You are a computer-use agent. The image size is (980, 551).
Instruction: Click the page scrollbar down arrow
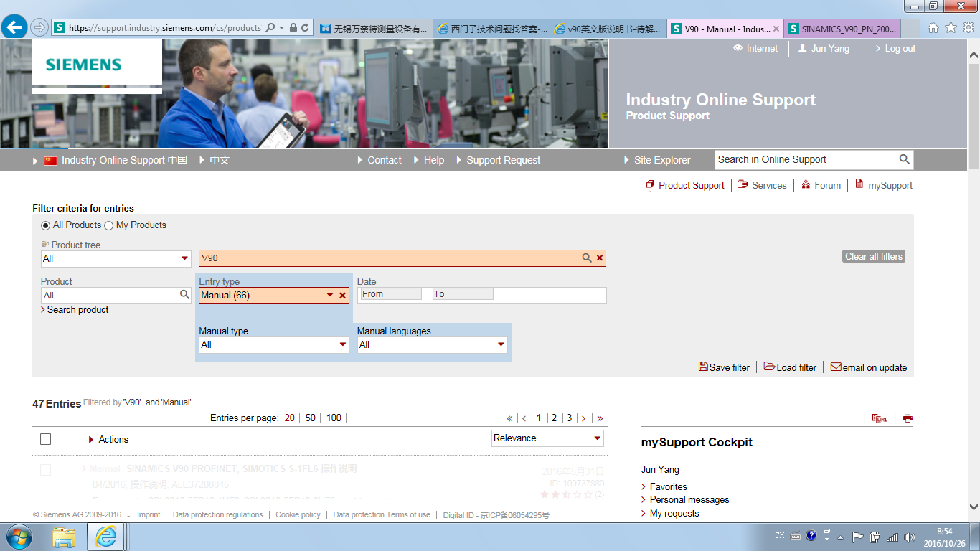click(974, 507)
